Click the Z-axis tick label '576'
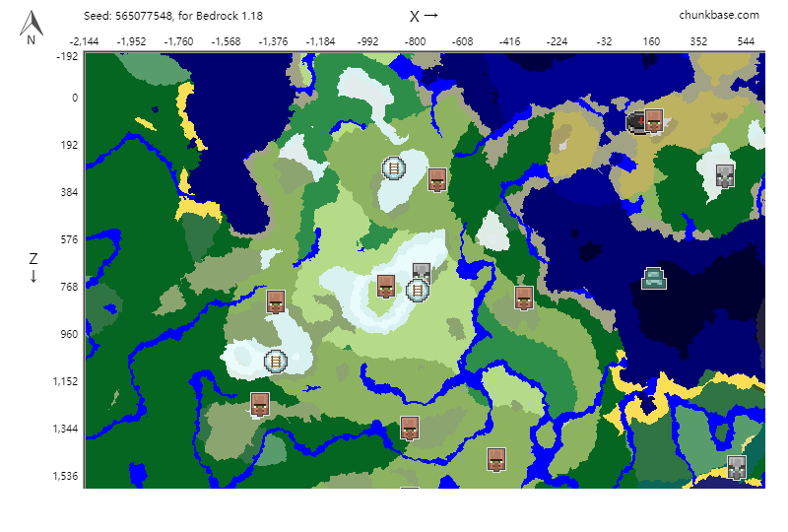This screenshot has height=532, width=788. point(69,239)
